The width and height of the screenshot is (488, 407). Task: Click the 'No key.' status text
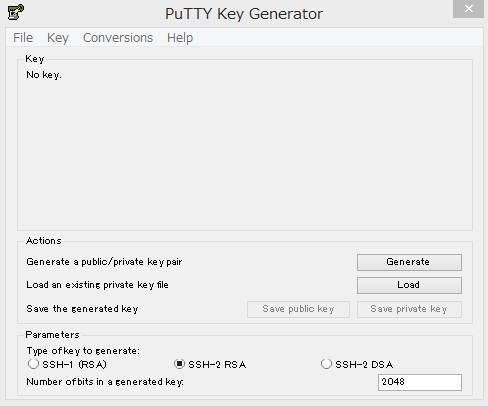pyautogui.click(x=44, y=75)
